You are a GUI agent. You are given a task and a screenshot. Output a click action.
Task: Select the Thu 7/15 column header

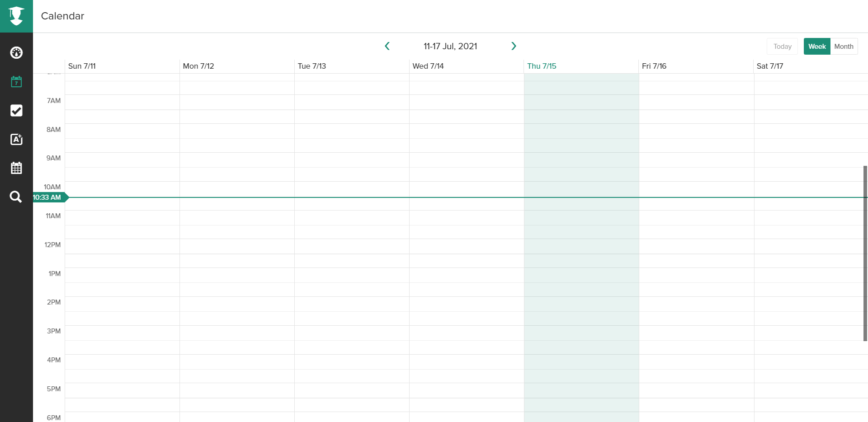[x=542, y=66]
